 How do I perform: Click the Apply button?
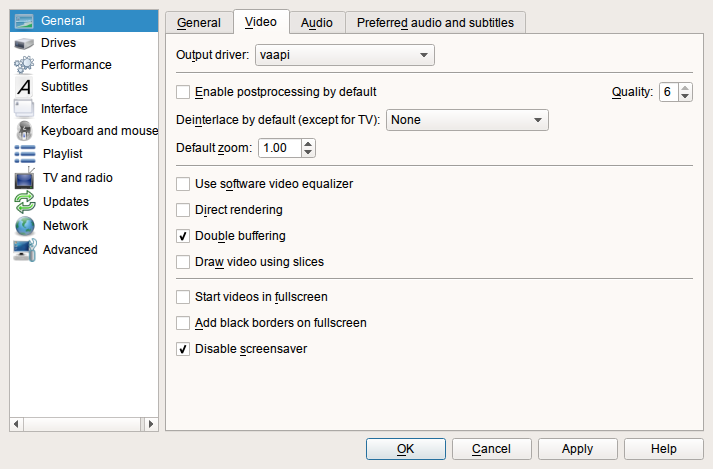(x=577, y=449)
